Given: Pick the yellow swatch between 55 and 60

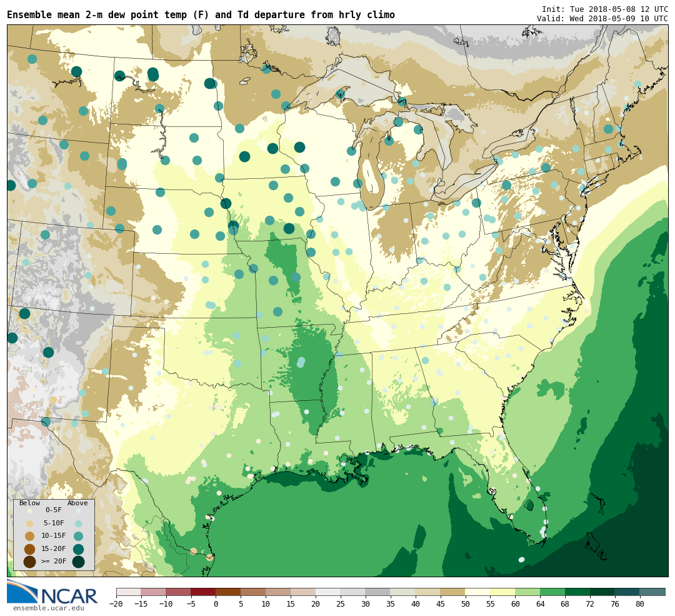Looking at the screenshot, I should (503, 592).
